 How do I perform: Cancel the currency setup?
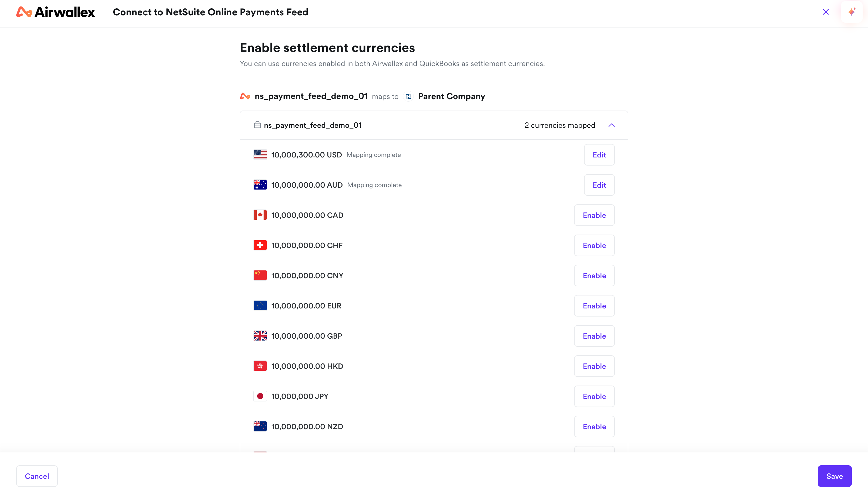coord(37,476)
